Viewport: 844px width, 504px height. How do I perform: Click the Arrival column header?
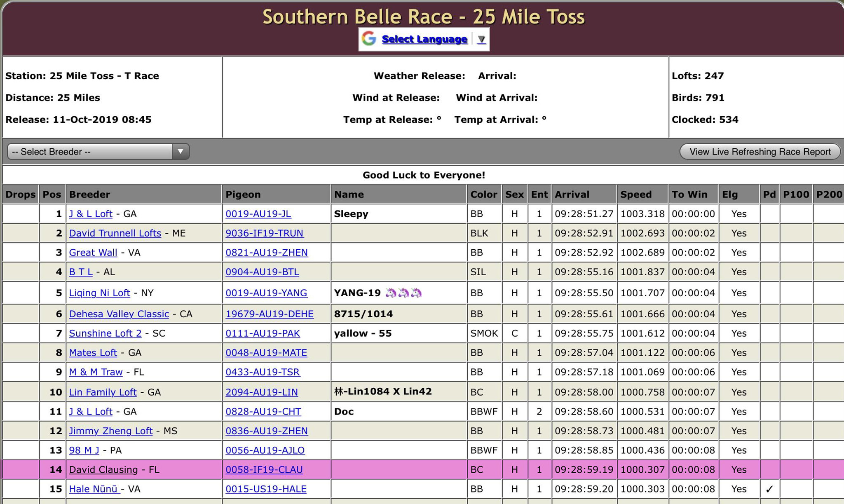tap(572, 195)
